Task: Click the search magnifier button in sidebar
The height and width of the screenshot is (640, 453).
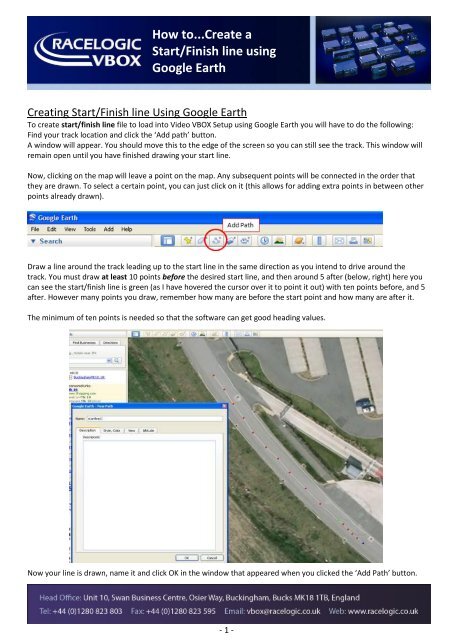Action: point(117,360)
